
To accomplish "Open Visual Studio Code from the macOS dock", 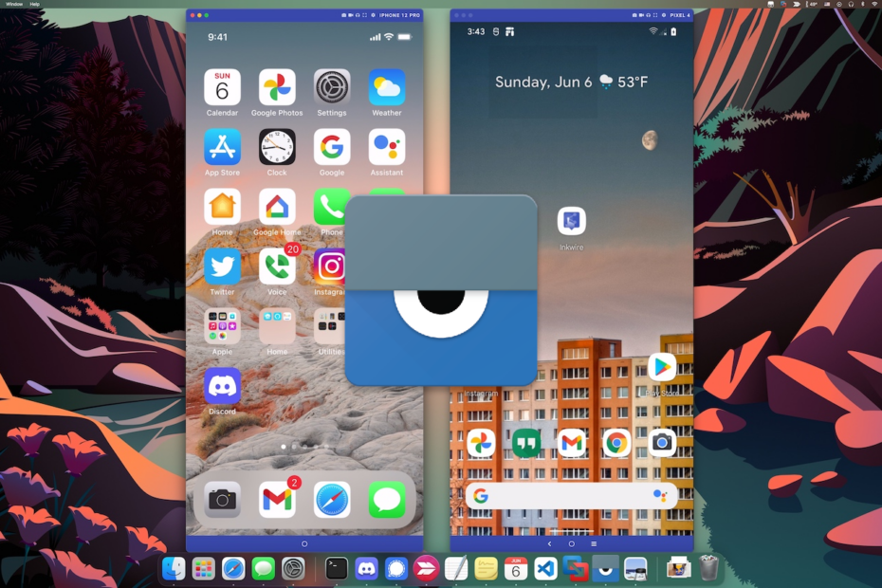I will 545,568.
